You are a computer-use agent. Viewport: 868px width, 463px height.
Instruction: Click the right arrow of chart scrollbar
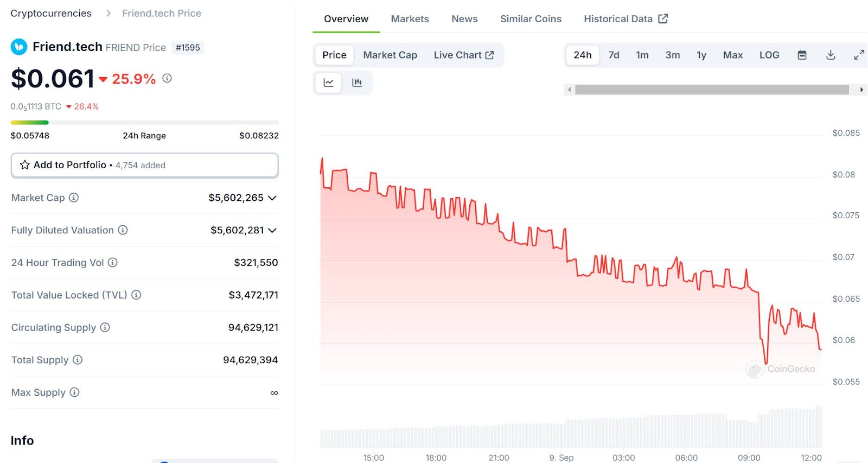[861, 90]
